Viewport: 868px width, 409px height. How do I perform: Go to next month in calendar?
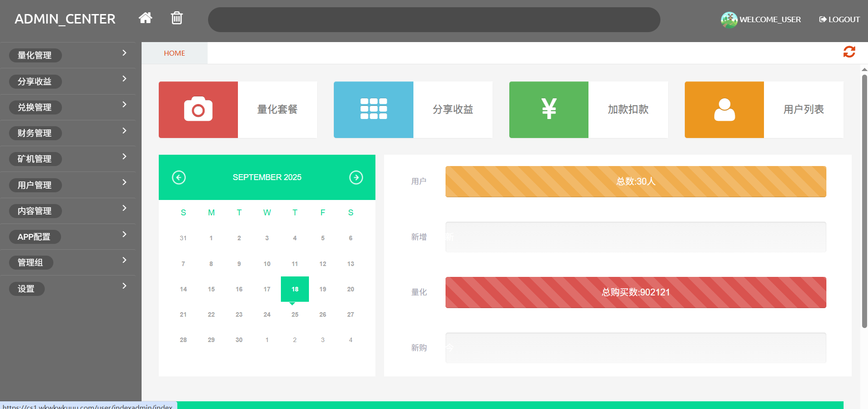pos(356,177)
